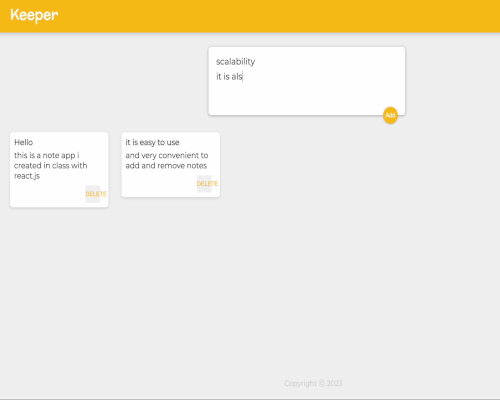This screenshot has height=400, width=500.
Task: Click the round yellow Add button
Action: [390, 115]
